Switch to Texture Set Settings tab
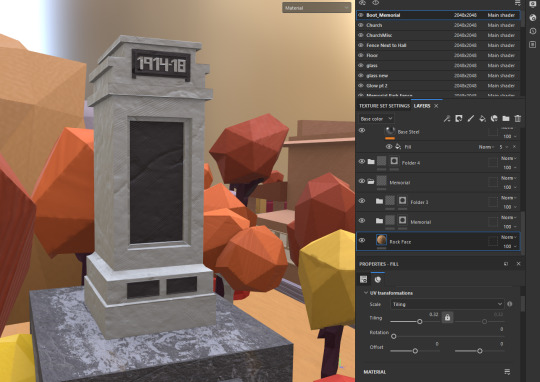 click(384, 106)
